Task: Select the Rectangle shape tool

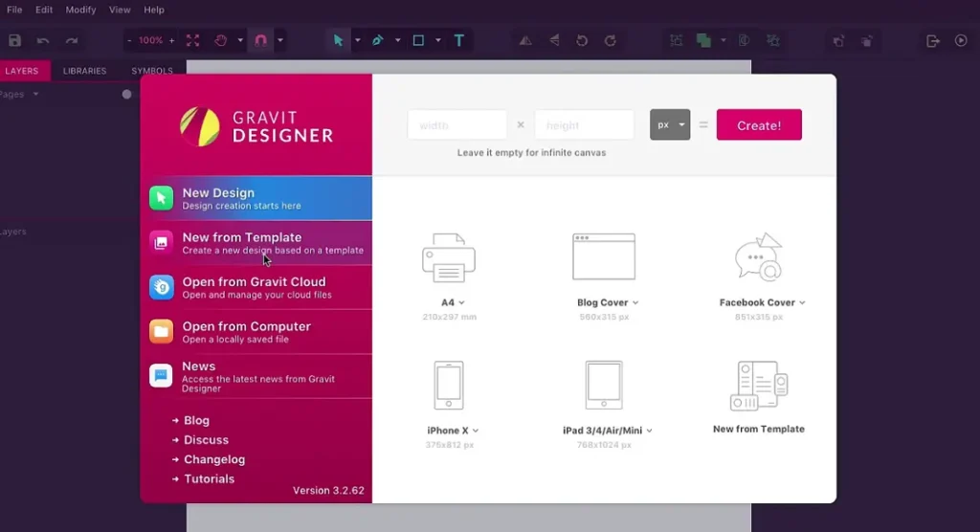Action: (x=418, y=40)
